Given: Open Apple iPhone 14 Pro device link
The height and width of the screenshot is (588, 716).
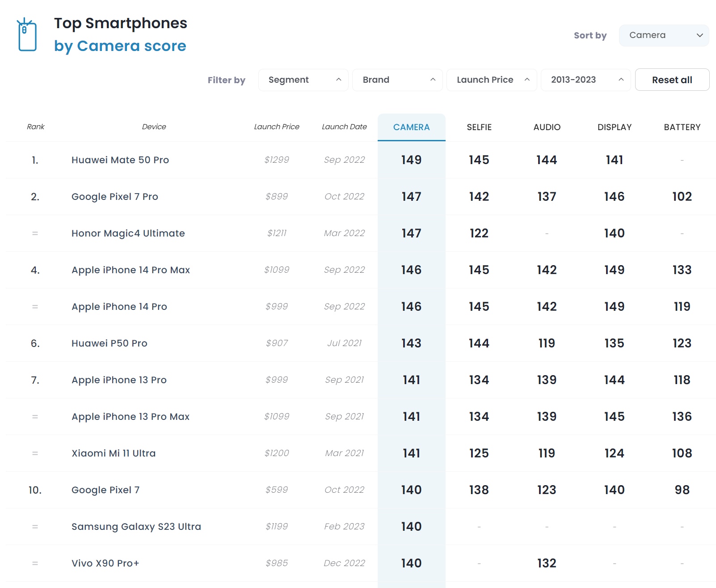Looking at the screenshot, I should point(119,307).
